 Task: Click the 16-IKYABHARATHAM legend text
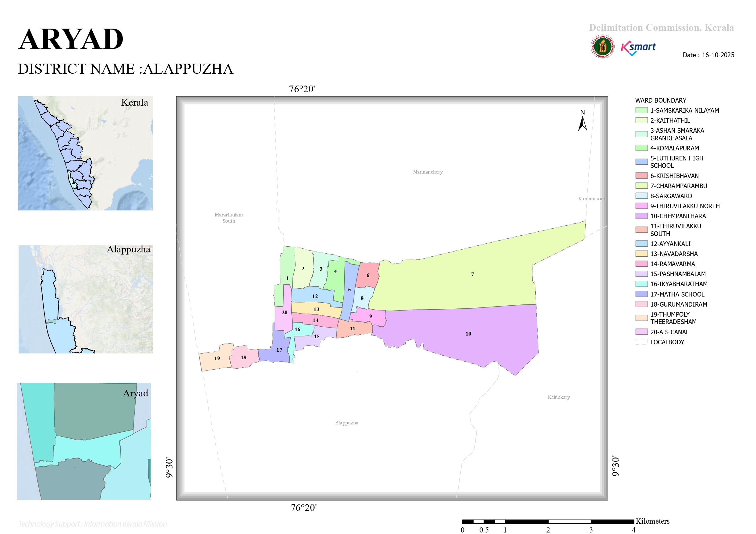coord(679,284)
